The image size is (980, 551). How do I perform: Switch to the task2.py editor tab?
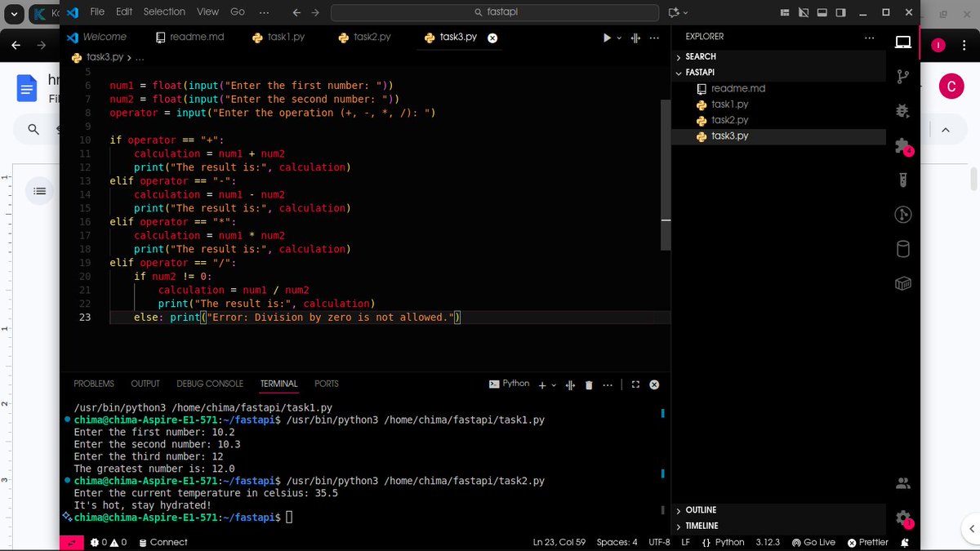364,38
